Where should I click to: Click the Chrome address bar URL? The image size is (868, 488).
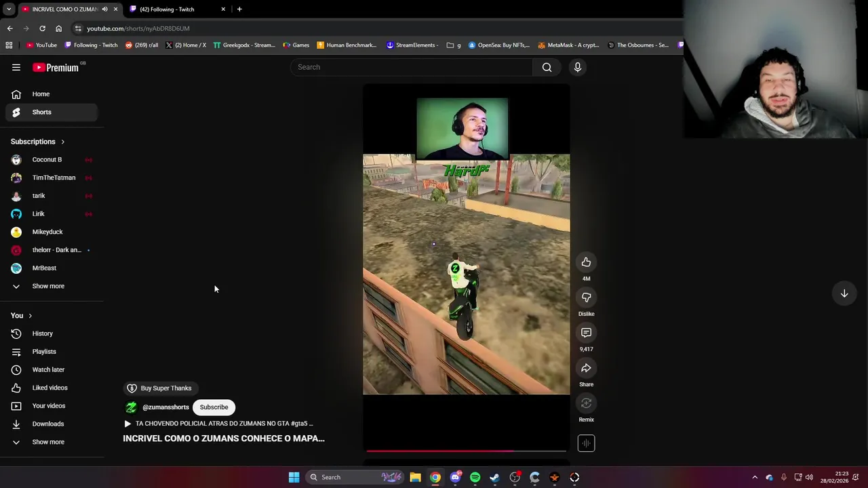(x=138, y=28)
